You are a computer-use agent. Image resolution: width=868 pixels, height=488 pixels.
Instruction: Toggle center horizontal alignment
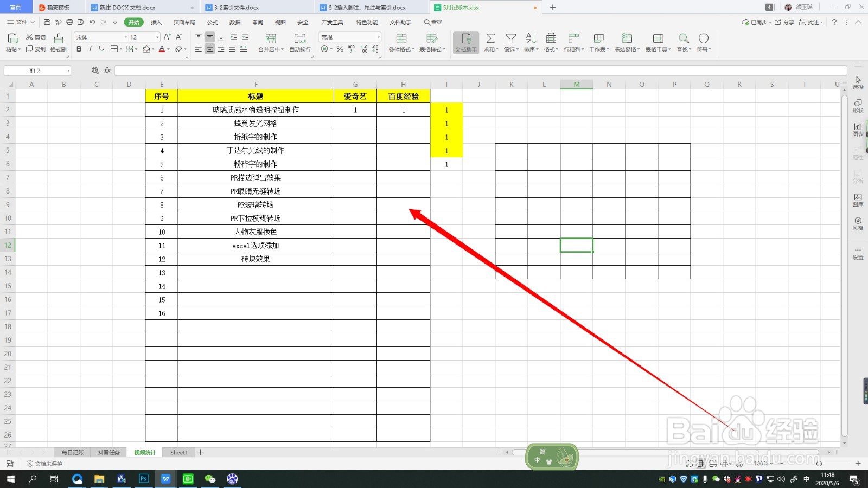[209, 49]
